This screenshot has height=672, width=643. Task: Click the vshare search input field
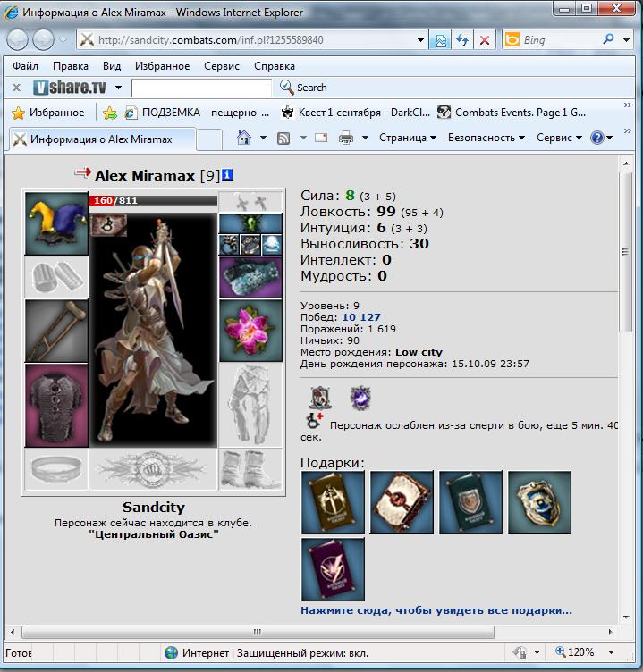[x=201, y=88]
